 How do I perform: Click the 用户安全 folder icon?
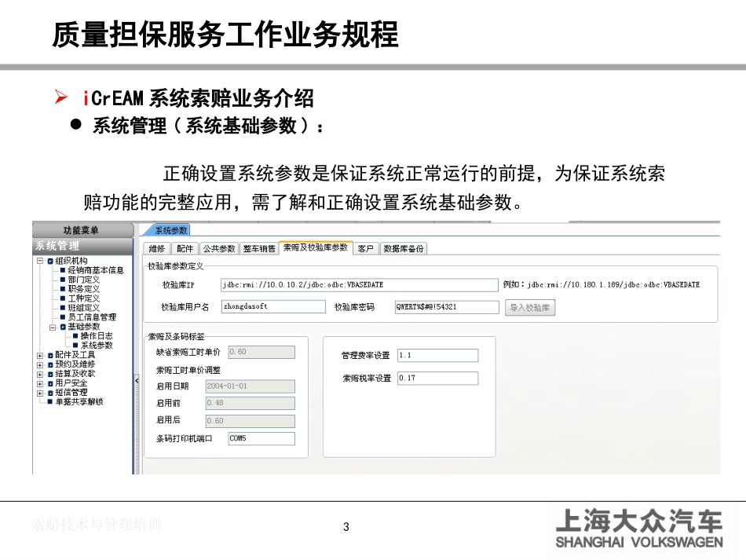(50, 383)
